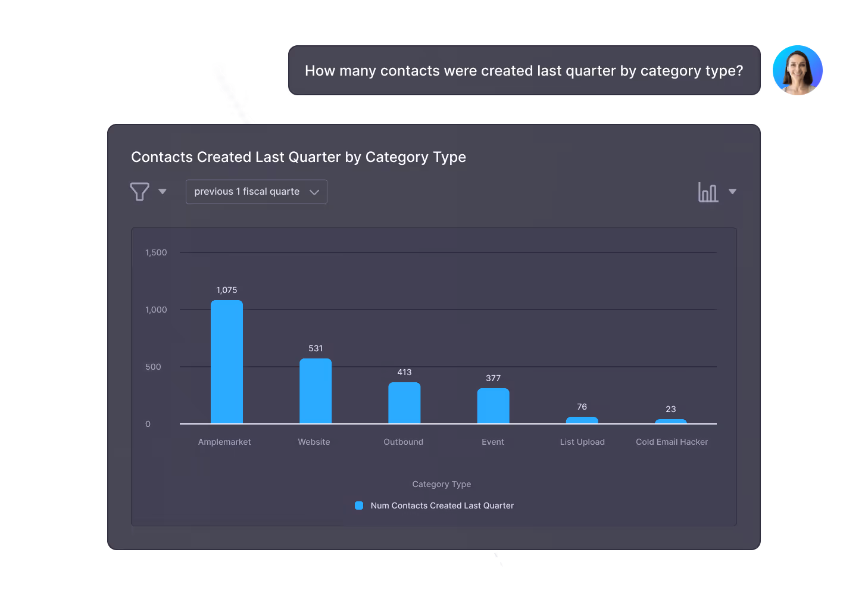Click the 1,500 gridline value on y-axis
Viewport: 868px width, 596px height.
point(156,252)
